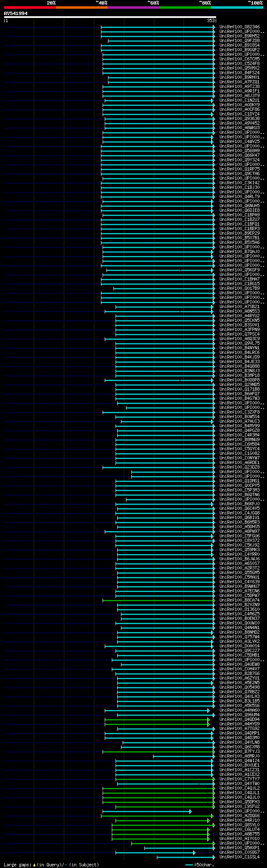267x868 pixels.
Task: Pick the UniRef100_A8PW97 entry
Action: [x=239, y=532]
